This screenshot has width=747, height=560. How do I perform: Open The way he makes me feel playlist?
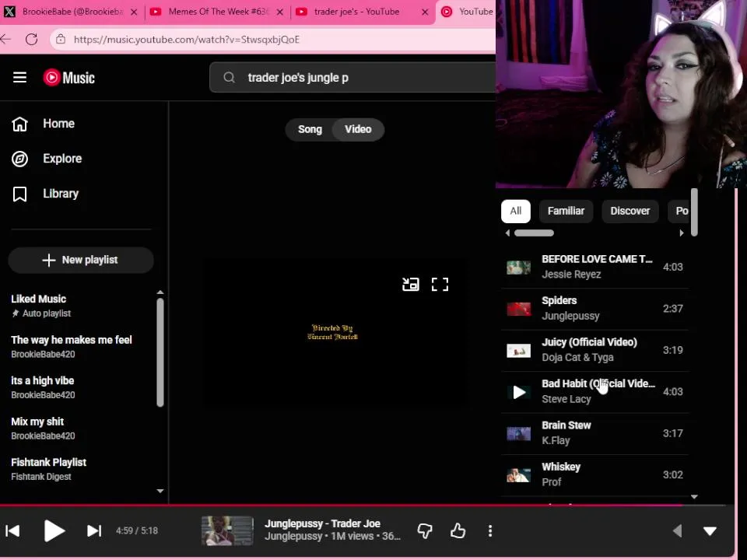click(x=72, y=347)
